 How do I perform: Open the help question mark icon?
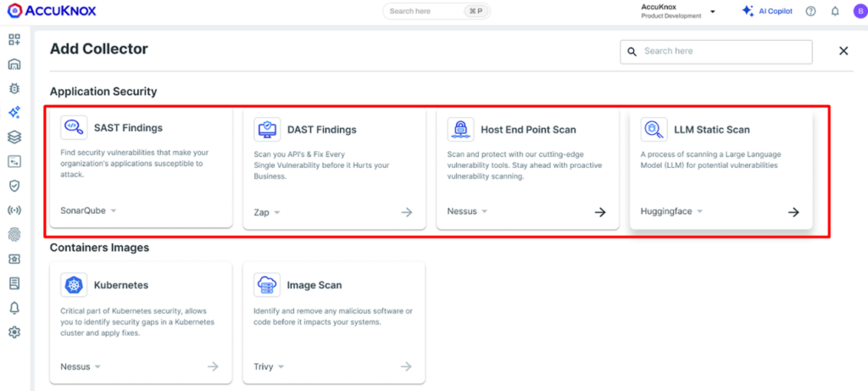810,11
